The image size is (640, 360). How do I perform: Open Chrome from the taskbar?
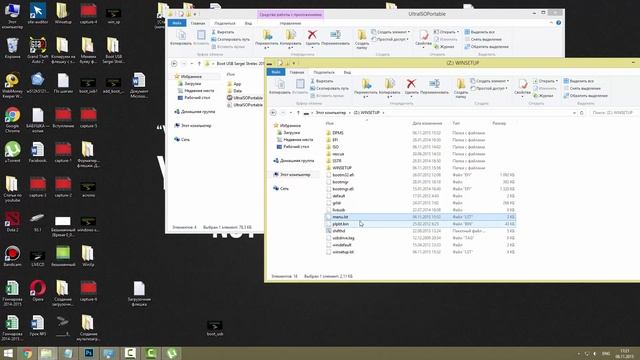(27, 353)
